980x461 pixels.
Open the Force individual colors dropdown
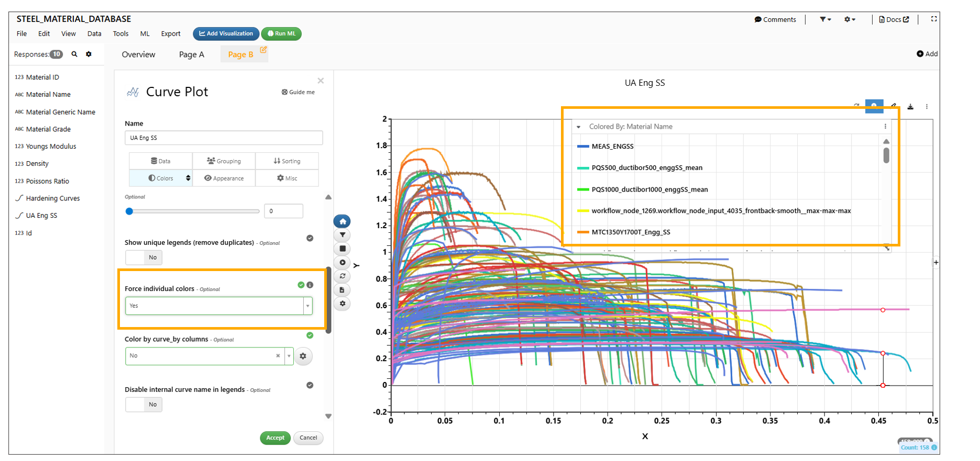307,306
